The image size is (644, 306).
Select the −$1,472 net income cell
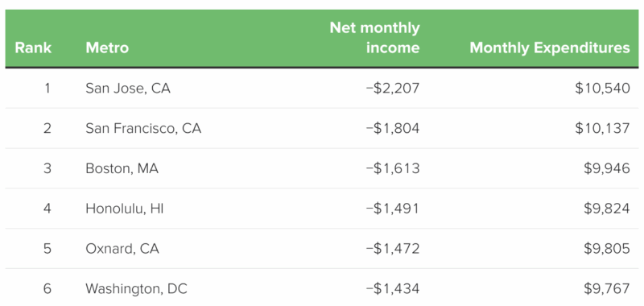coord(393,249)
